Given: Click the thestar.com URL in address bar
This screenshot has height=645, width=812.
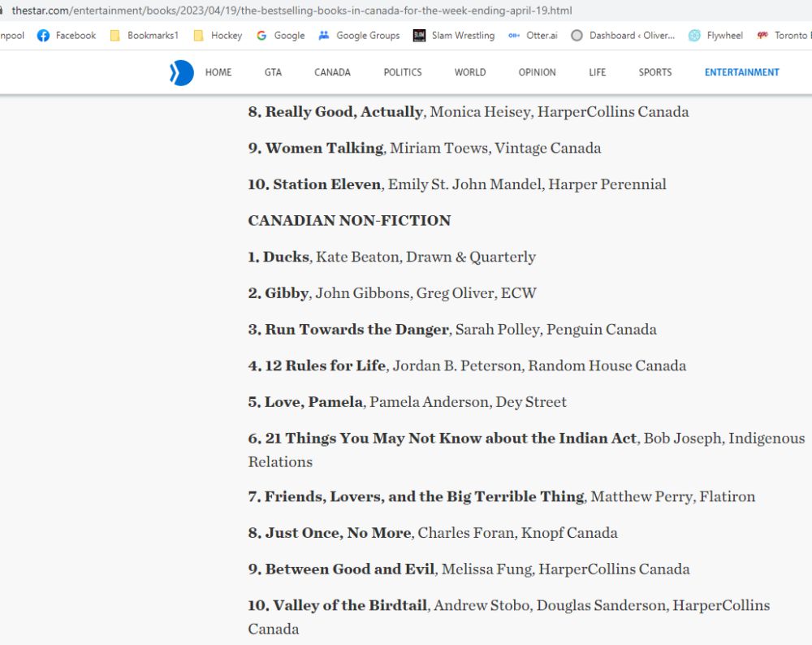Looking at the screenshot, I should [x=292, y=11].
